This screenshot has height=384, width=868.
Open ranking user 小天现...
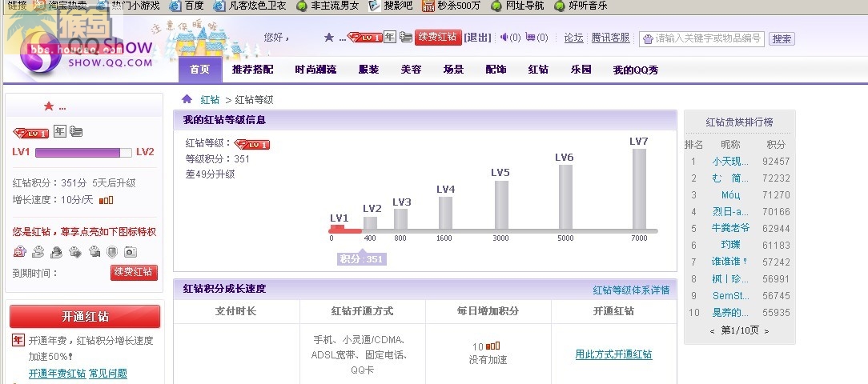[x=730, y=162]
